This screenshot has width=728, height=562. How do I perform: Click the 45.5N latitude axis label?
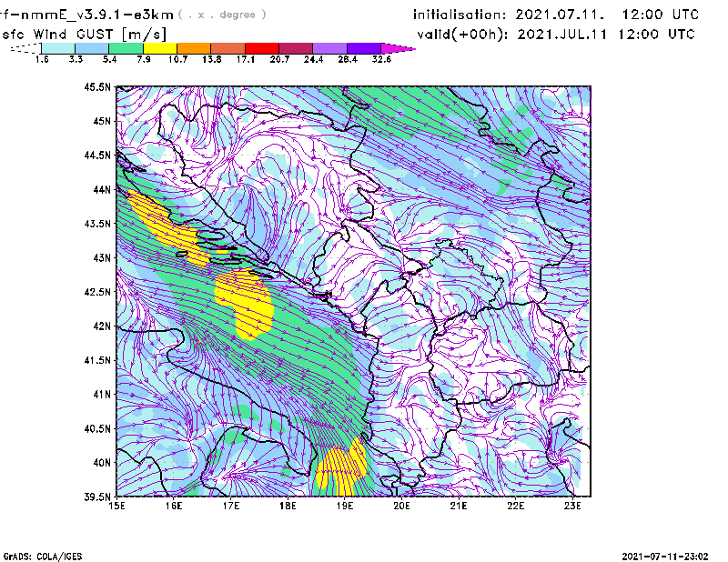coord(97,87)
